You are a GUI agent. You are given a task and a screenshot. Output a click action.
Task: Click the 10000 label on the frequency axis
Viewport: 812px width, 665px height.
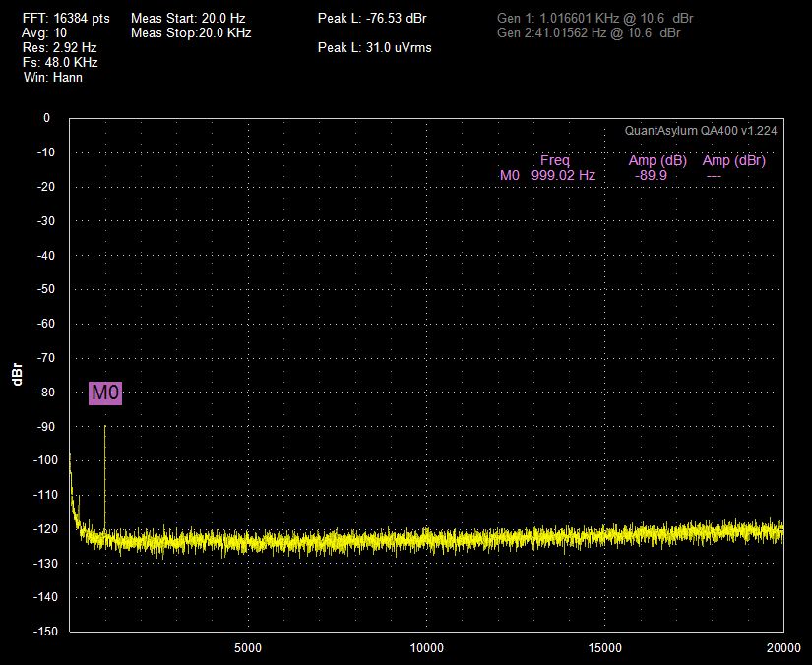(427, 648)
